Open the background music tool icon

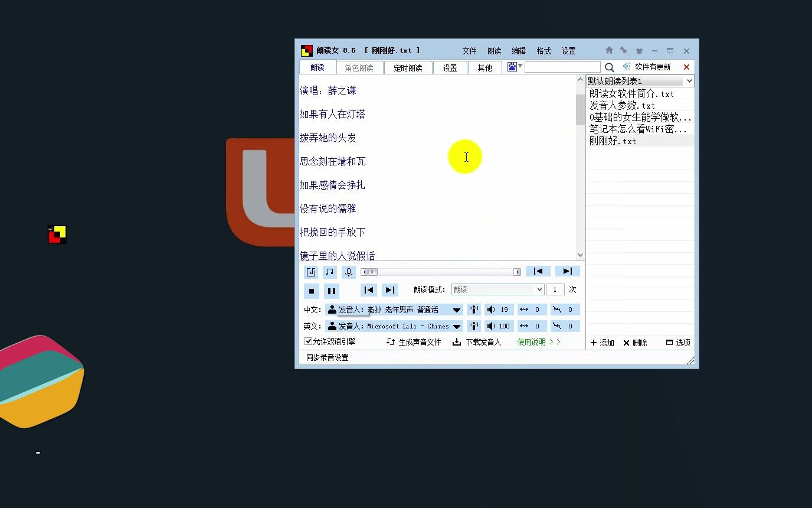330,271
